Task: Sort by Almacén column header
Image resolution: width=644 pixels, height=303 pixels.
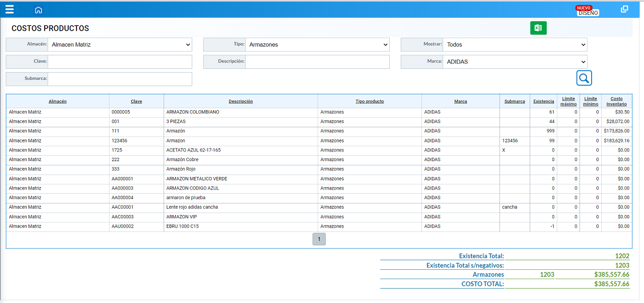Action: click(58, 101)
